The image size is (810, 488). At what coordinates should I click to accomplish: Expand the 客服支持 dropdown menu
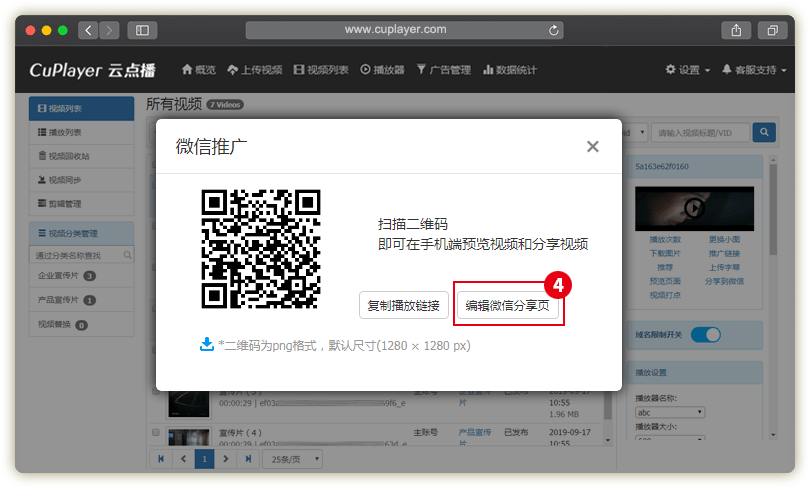pyautogui.click(x=755, y=70)
